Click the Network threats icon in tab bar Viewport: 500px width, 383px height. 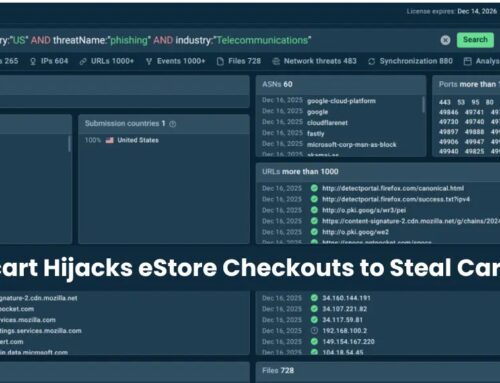click(x=276, y=62)
